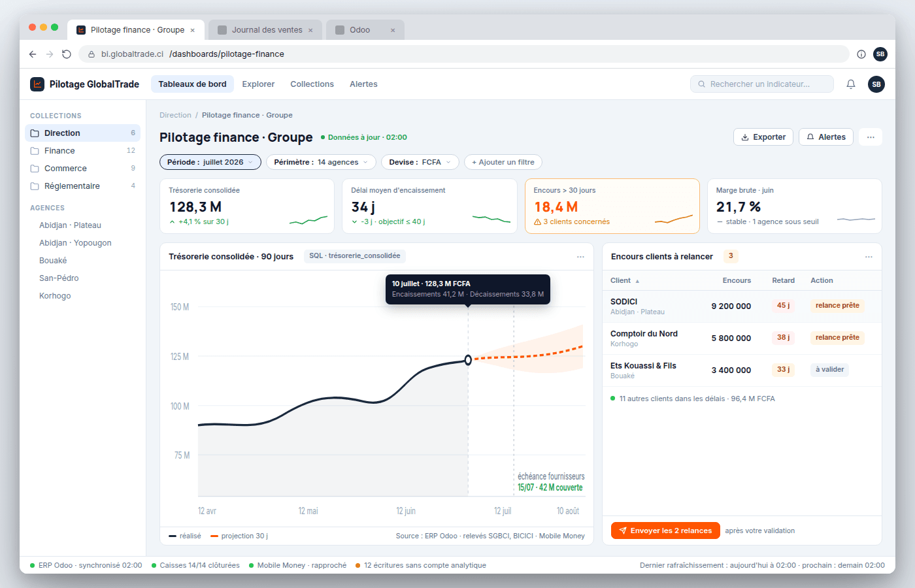
Task: Click the Pilotage GlobalTrade logo icon
Action: click(37, 84)
